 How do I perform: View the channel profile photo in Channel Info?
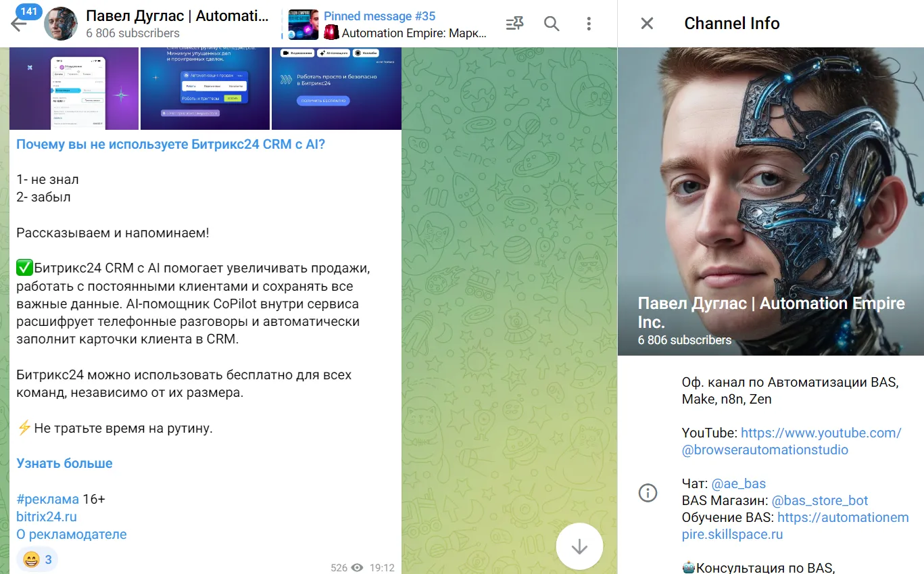771,201
